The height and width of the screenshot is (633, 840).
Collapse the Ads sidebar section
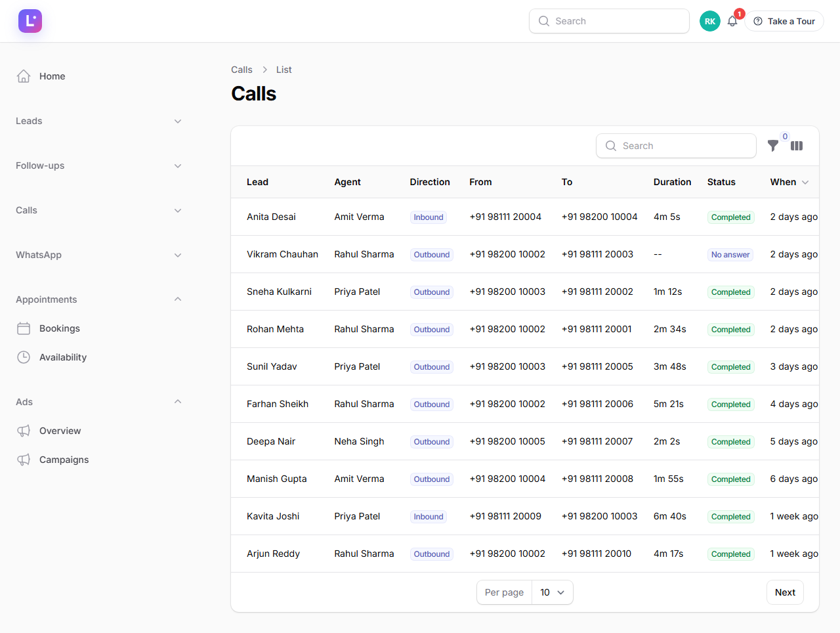[98, 402]
